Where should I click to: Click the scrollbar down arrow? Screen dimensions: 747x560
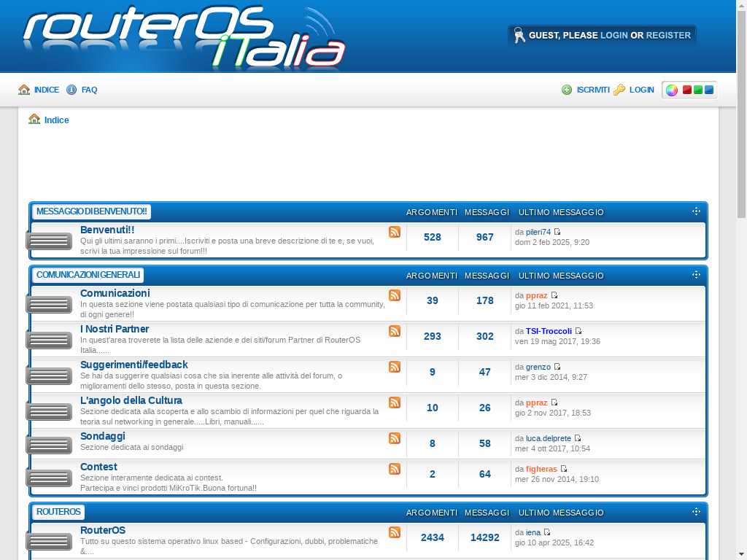tap(741, 556)
